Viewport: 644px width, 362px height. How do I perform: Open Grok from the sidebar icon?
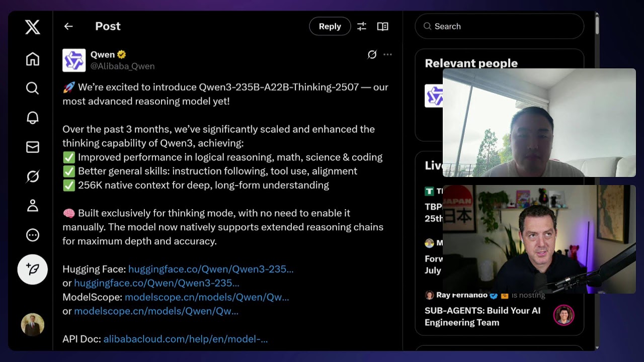(33, 176)
